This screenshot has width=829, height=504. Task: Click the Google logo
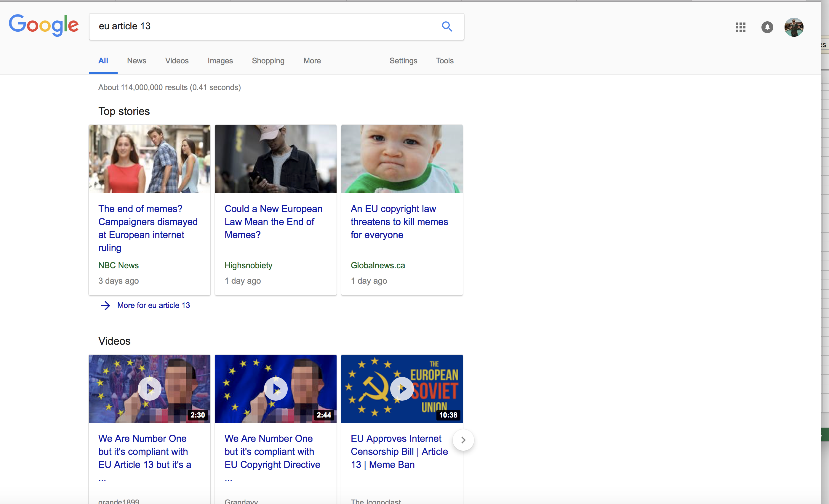tap(44, 25)
